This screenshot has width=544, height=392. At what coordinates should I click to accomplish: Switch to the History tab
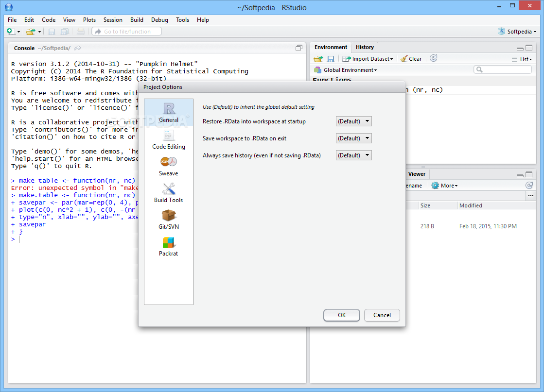pos(365,47)
